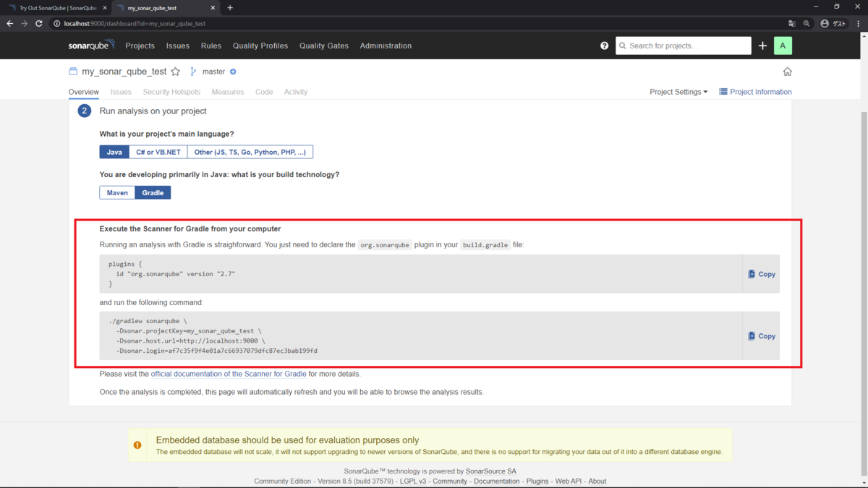Choose Maven as build technology
Screen dimensions: 868x488
coord(117,192)
